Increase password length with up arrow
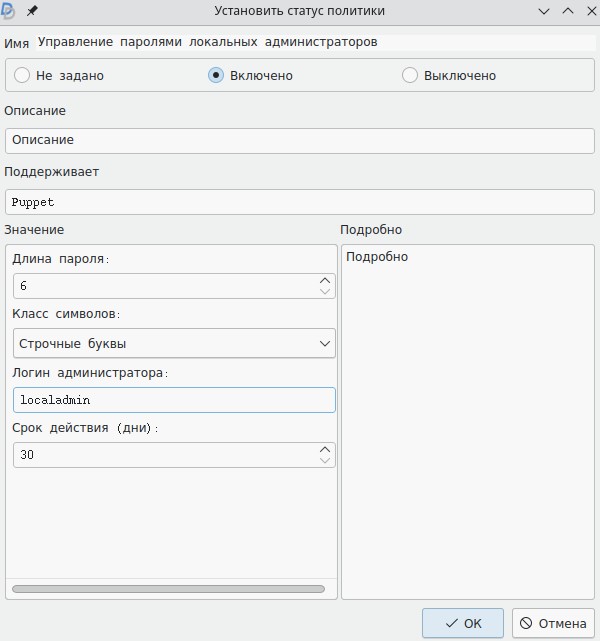 [325, 280]
